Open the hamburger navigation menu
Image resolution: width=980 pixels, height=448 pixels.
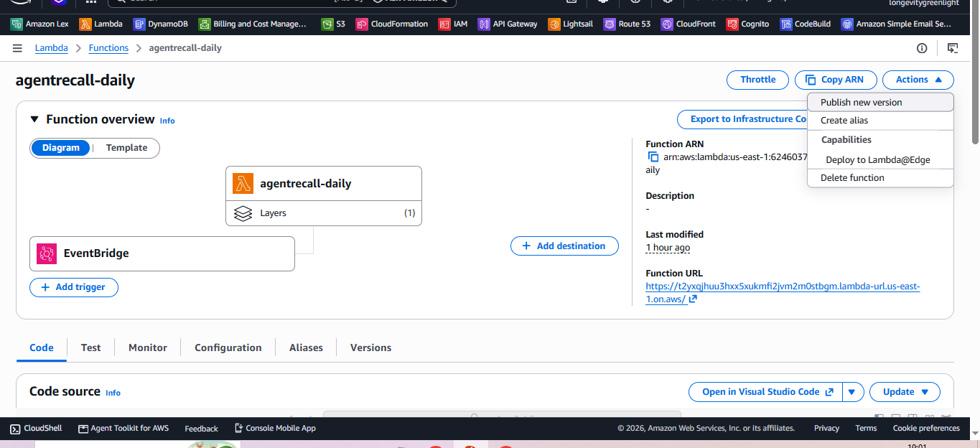(17, 48)
